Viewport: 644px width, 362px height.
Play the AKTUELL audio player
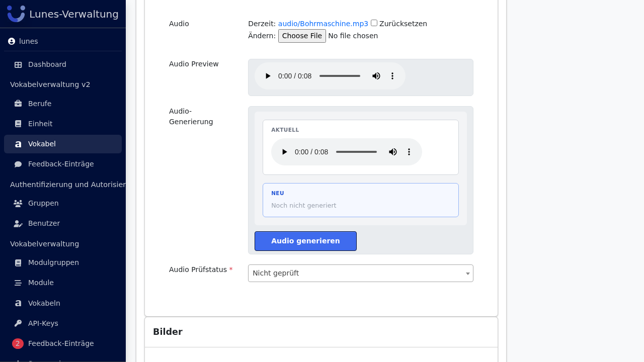click(284, 152)
